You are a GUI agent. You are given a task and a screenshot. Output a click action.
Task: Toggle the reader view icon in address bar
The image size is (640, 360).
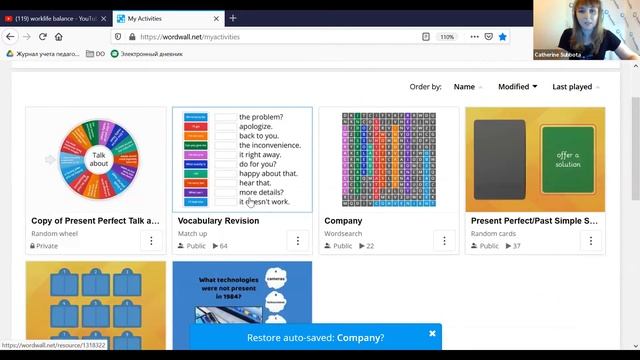tap(426, 37)
